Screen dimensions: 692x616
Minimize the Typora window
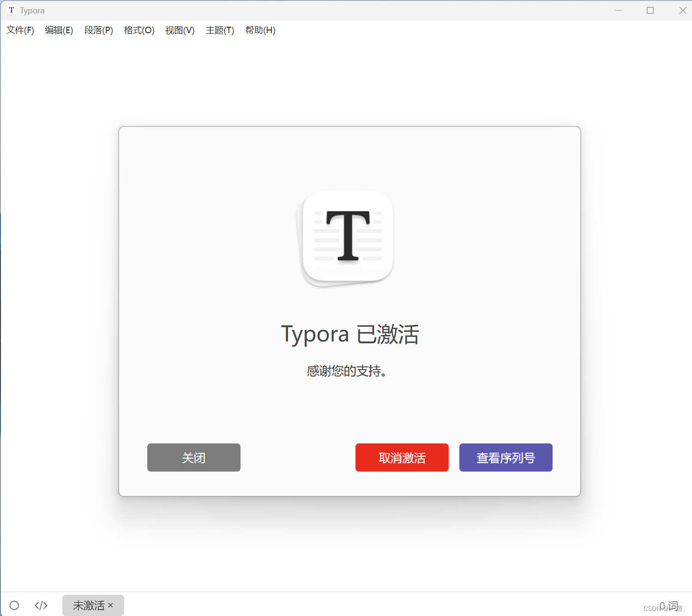click(619, 10)
